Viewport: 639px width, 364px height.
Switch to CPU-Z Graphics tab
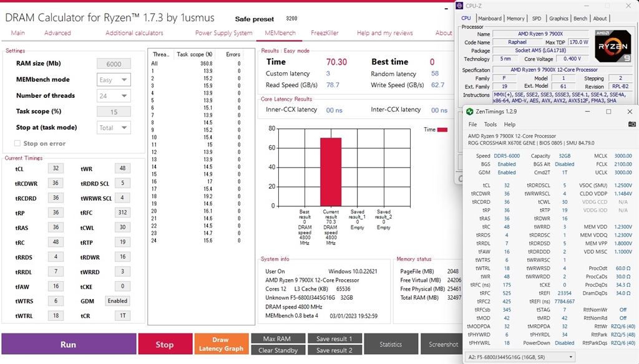coord(559,18)
